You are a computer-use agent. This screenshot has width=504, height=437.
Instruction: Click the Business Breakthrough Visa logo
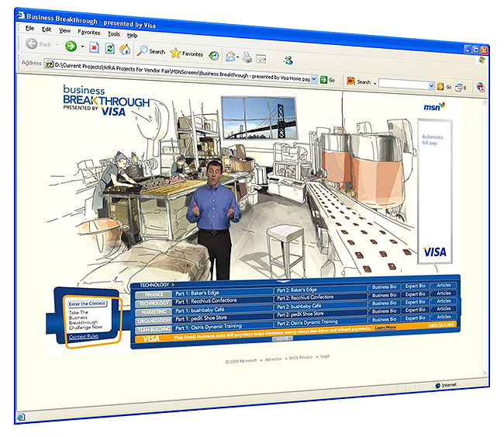tap(106, 100)
